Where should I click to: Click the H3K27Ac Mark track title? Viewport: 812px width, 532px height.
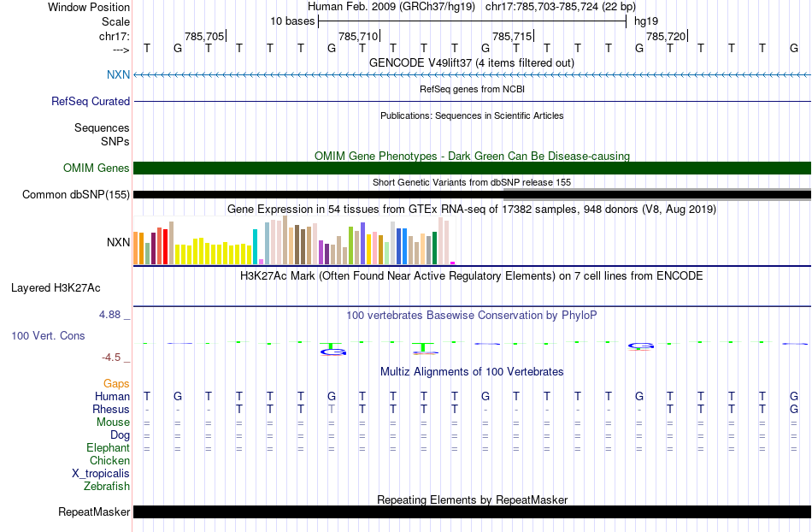[x=472, y=275]
